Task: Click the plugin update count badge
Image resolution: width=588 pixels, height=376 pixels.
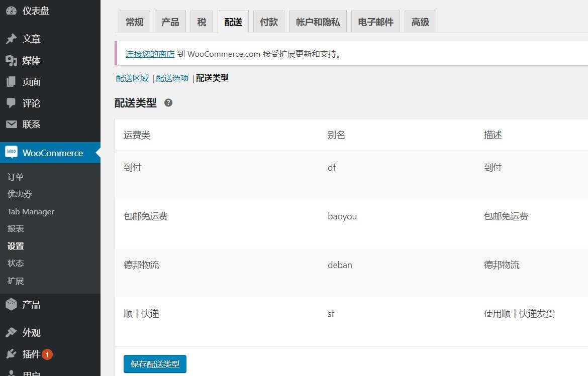Action: (48, 354)
